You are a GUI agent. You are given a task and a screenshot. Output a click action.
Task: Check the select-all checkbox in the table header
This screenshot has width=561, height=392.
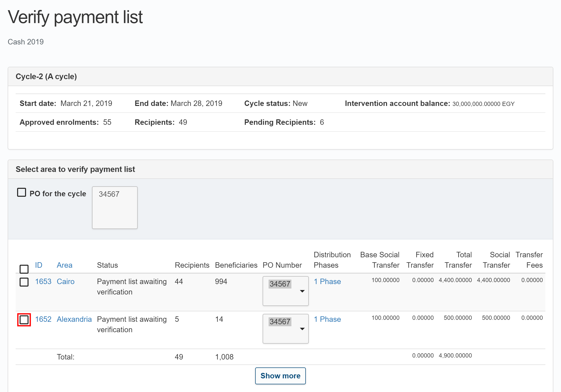coord(24,269)
